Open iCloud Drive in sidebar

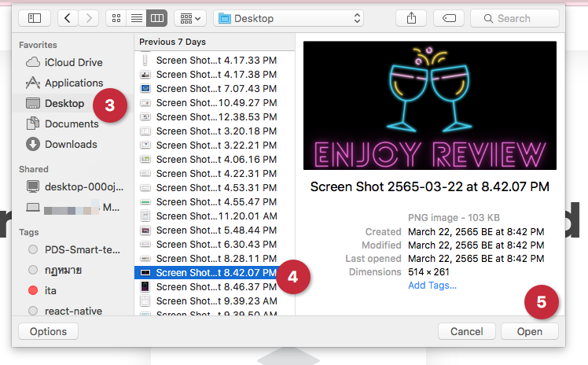point(73,62)
